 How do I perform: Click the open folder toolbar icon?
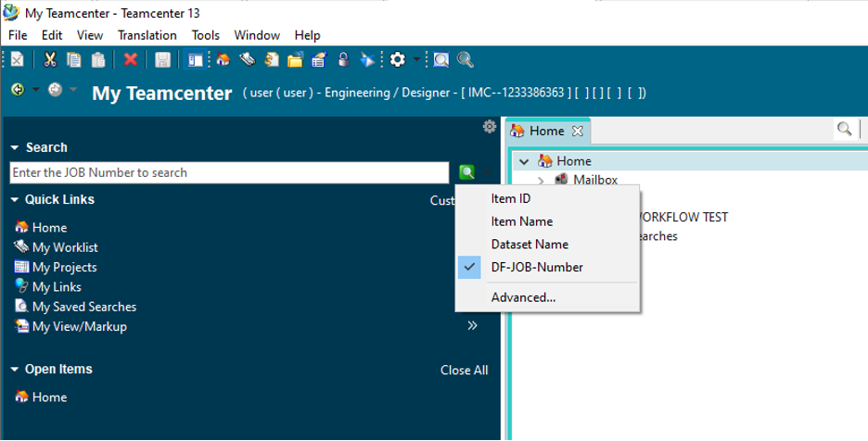pyautogui.click(x=295, y=60)
